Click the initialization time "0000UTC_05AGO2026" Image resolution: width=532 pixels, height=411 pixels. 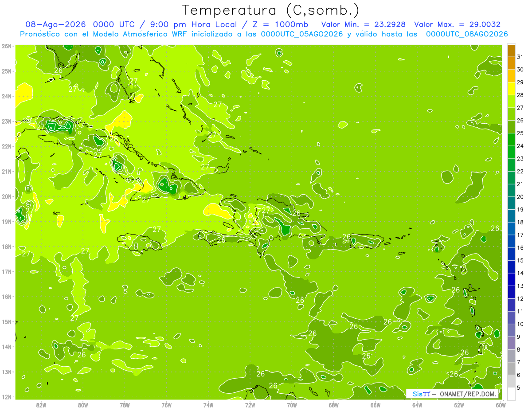click(x=302, y=34)
